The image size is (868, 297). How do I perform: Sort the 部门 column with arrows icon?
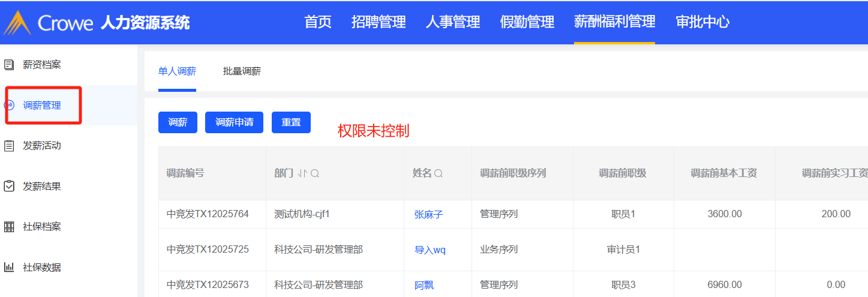pos(302,173)
